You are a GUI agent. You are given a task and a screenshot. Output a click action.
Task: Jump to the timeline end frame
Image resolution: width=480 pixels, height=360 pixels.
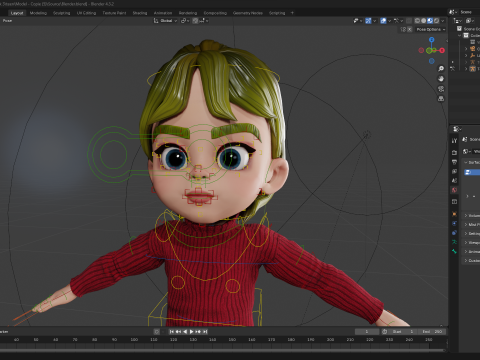(x=205, y=332)
